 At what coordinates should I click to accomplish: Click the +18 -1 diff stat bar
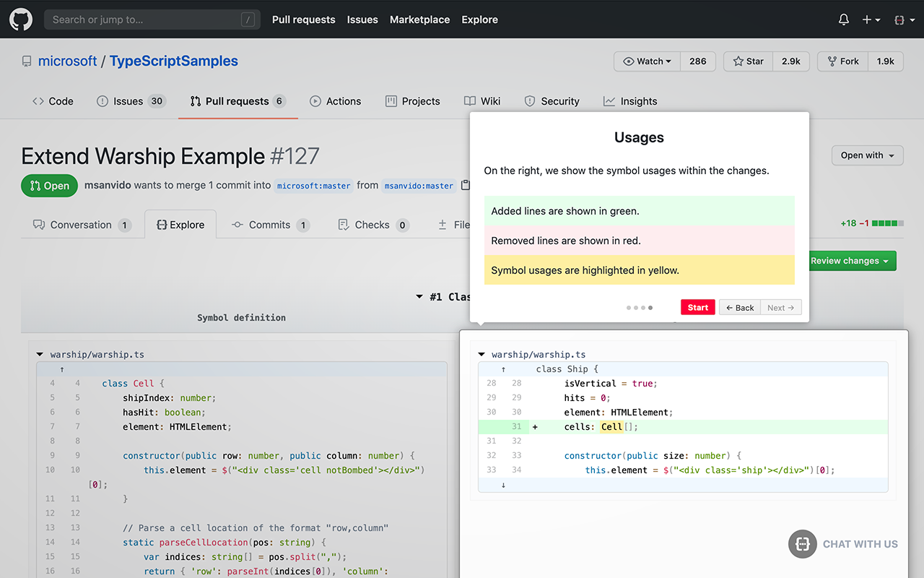(871, 223)
